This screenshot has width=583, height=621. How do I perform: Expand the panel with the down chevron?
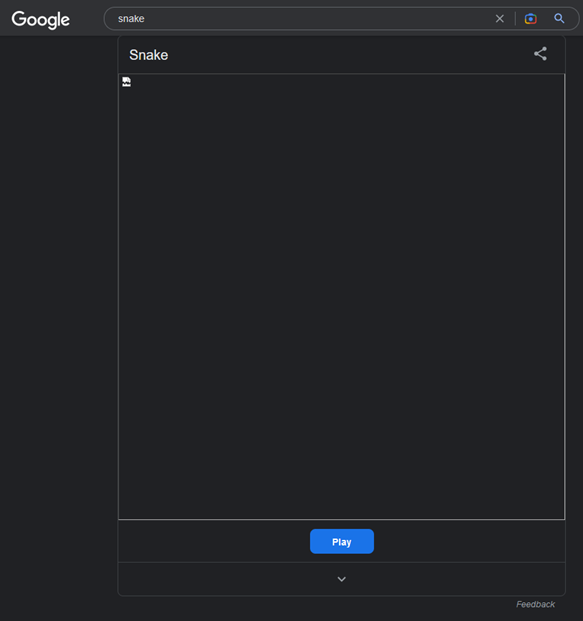click(341, 579)
